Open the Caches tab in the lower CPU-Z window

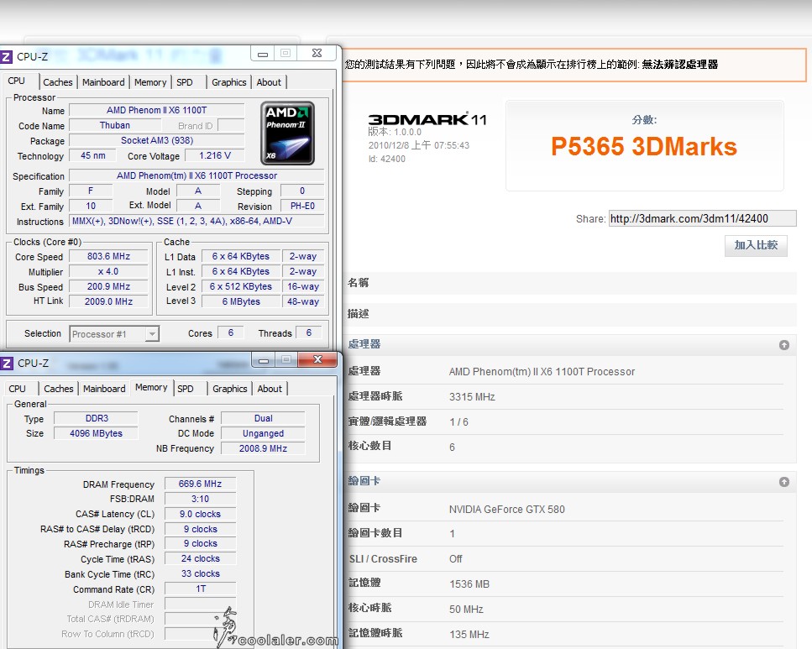click(x=59, y=389)
